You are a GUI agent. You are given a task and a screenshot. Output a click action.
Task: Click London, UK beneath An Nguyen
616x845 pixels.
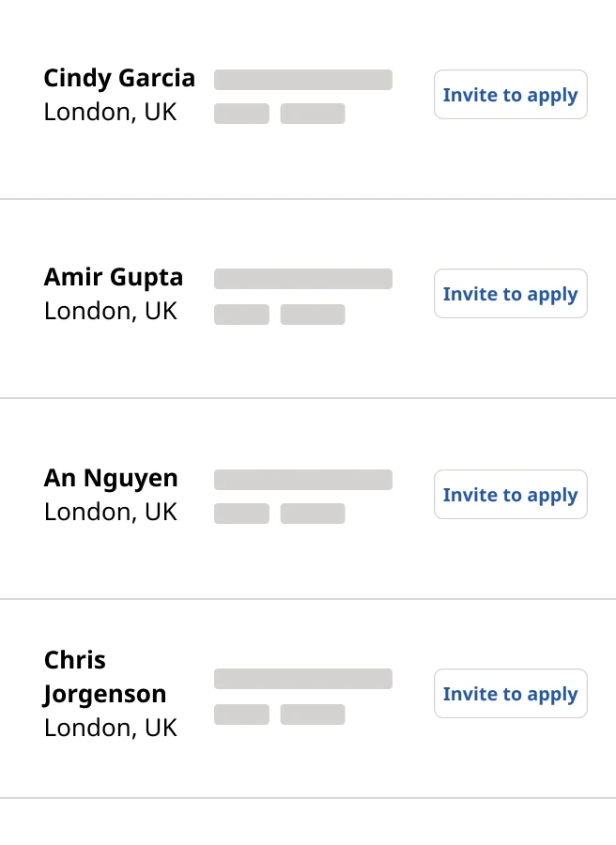(x=110, y=512)
